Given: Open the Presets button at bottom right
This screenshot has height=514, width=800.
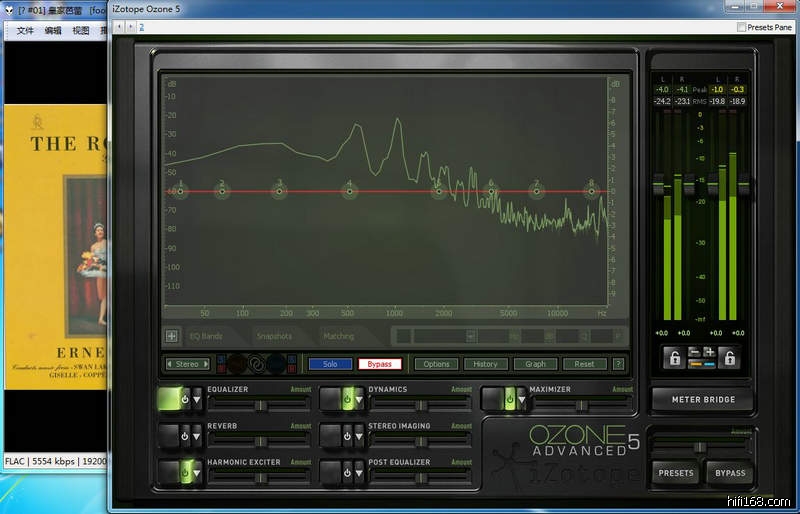Looking at the screenshot, I should click(x=675, y=473).
